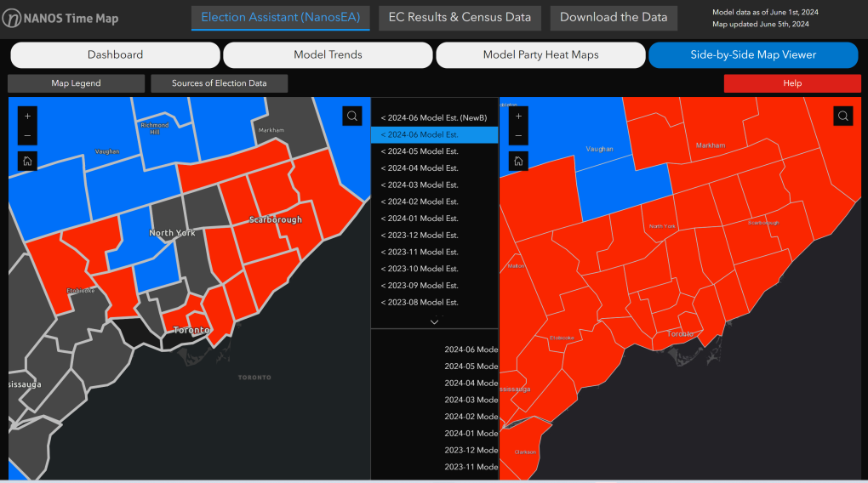Switch to Model Trends view
The image size is (868, 483).
[328, 54]
